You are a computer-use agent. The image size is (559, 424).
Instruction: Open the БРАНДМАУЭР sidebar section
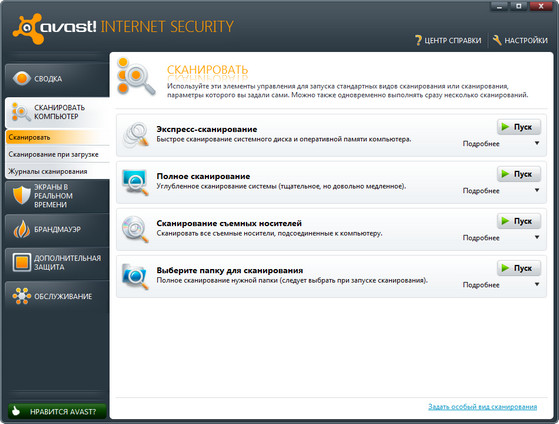click(x=57, y=229)
